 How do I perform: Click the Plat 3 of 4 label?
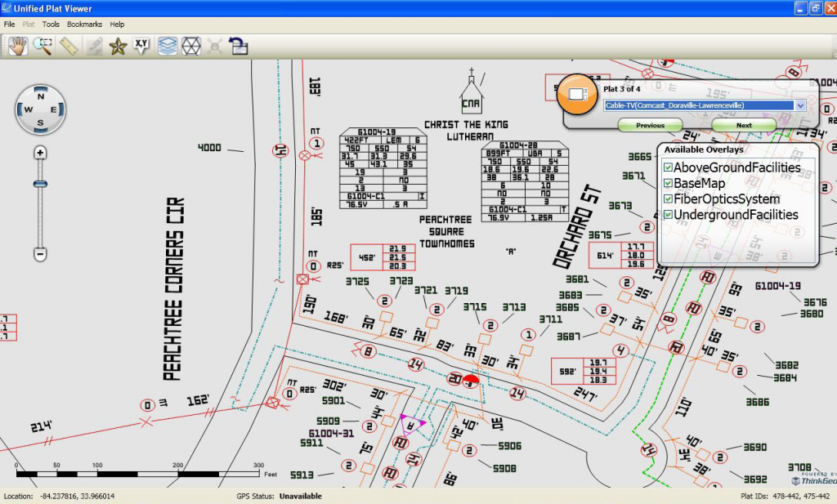tap(622, 89)
